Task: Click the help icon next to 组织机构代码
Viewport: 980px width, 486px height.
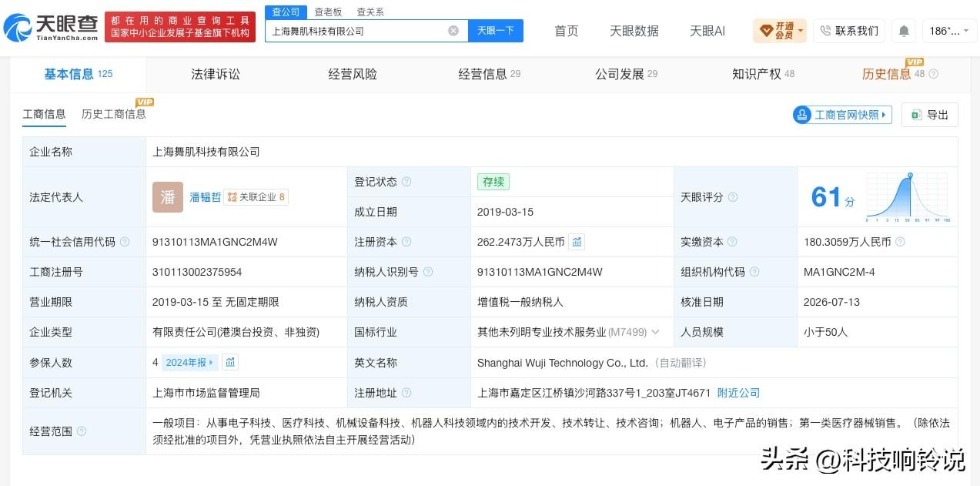Action: 754,272
